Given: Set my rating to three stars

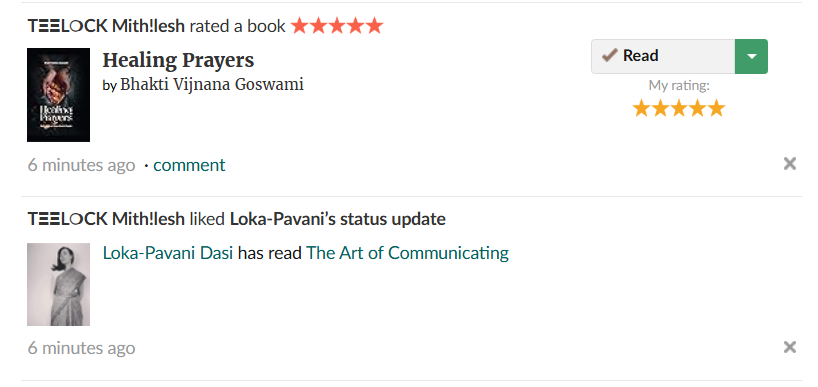Looking at the screenshot, I should tap(679, 108).
